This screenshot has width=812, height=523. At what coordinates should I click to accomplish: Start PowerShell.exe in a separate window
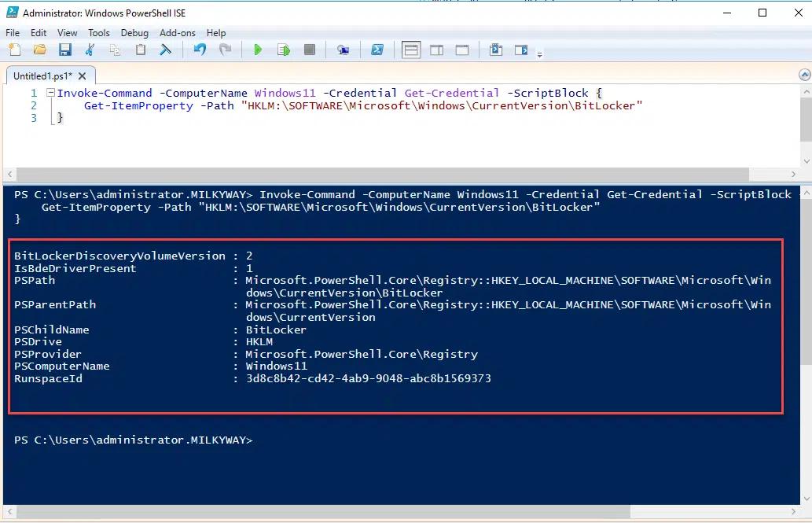(x=377, y=50)
